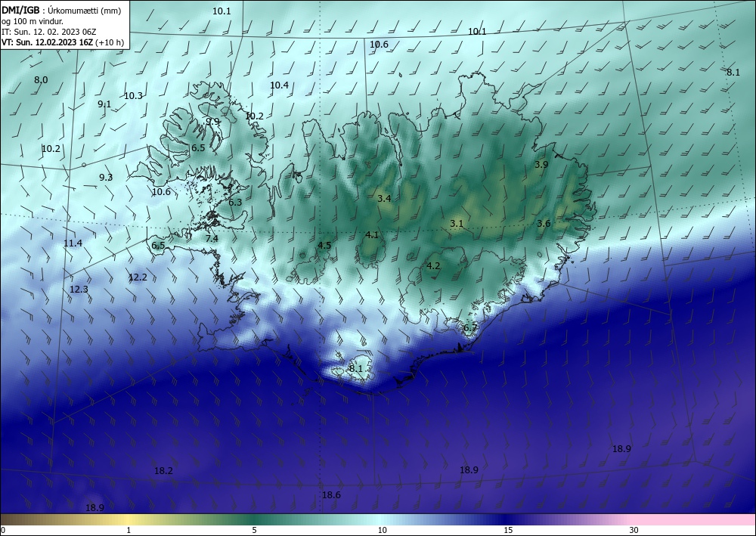Click the 3.4 value in central highlands
Viewport: 756px width, 536px height.
point(384,199)
